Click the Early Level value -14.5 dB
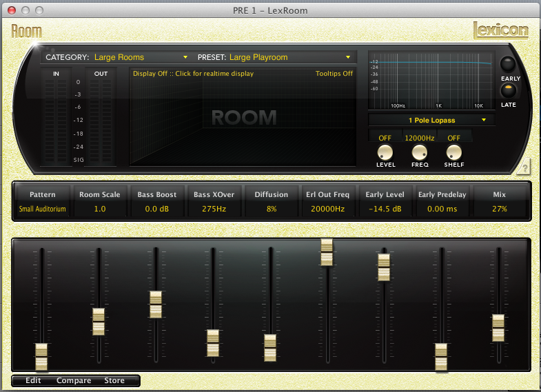541x392 pixels. (385, 209)
